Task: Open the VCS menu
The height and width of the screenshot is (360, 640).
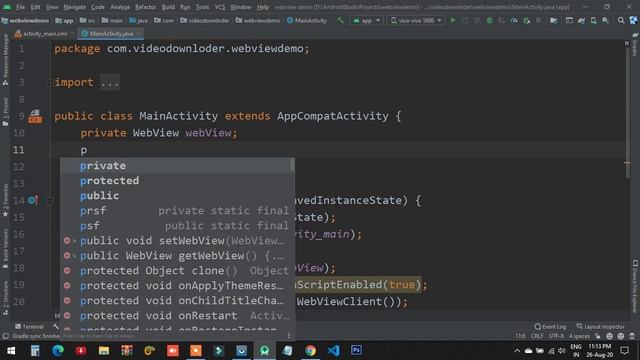Action: pyautogui.click(x=220, y=7)
